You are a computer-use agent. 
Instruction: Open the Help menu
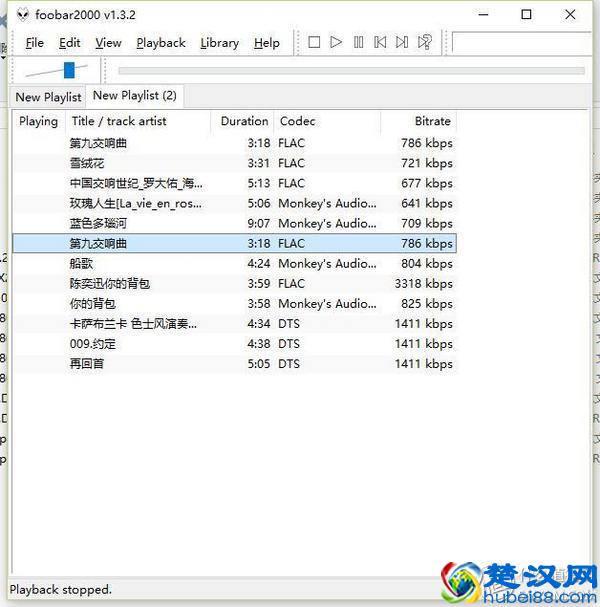(267, 43)
